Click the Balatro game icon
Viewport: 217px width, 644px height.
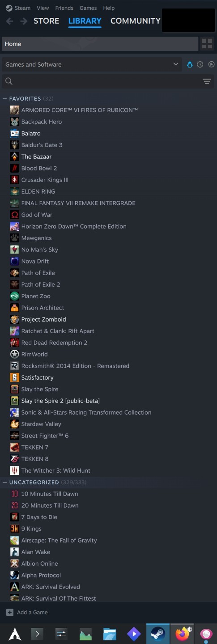tap(14, 133)
